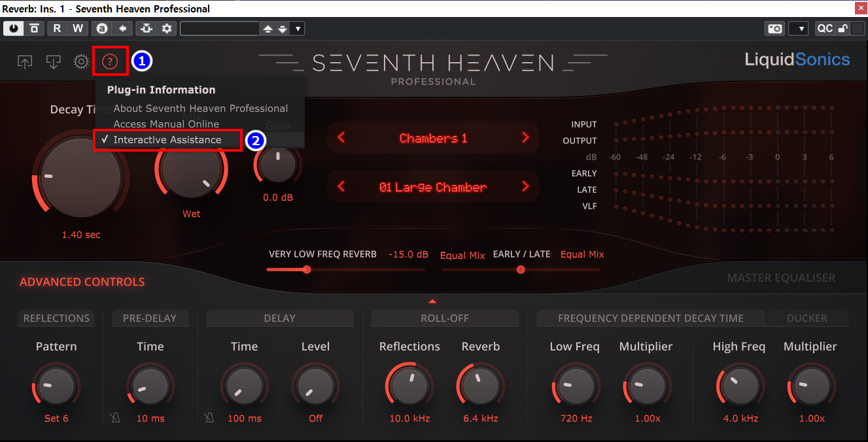Open the 01 Large Chamber preset selector
The width and height of the screenshot is (868, 442).
(433, 187)
